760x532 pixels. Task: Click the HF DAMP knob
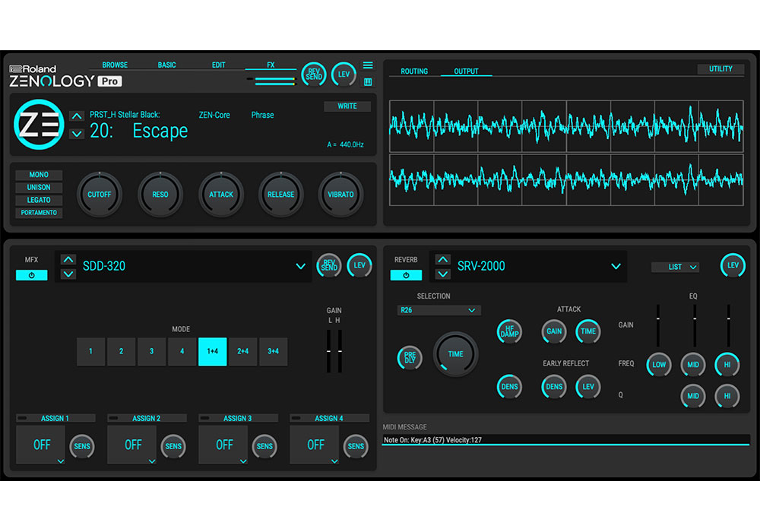(x=509, y=331)
